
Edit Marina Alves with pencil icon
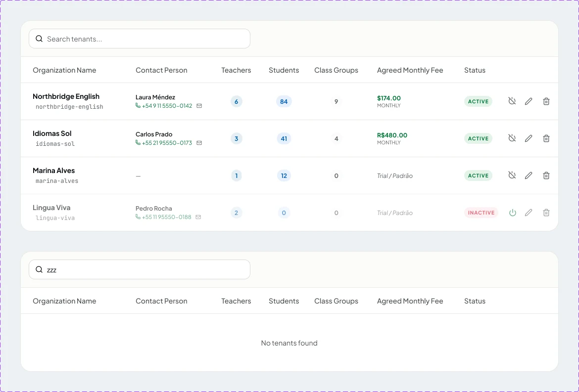point(529,175)
